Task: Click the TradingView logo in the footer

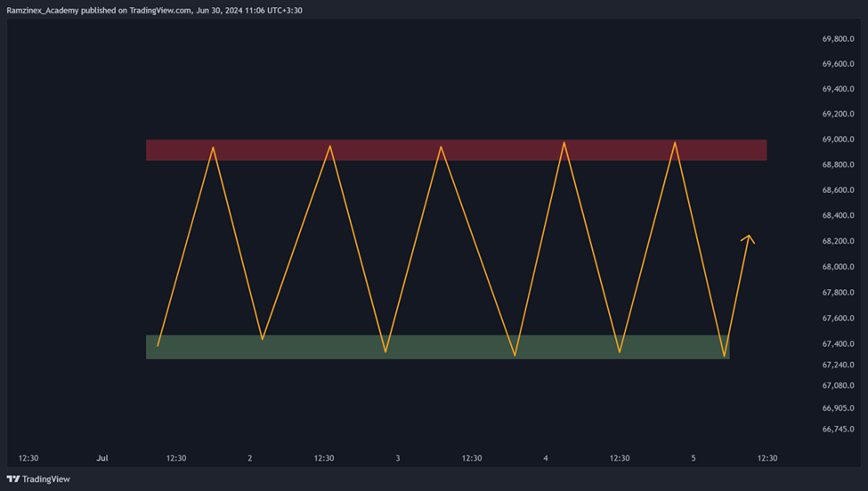Action: (38, 479)
